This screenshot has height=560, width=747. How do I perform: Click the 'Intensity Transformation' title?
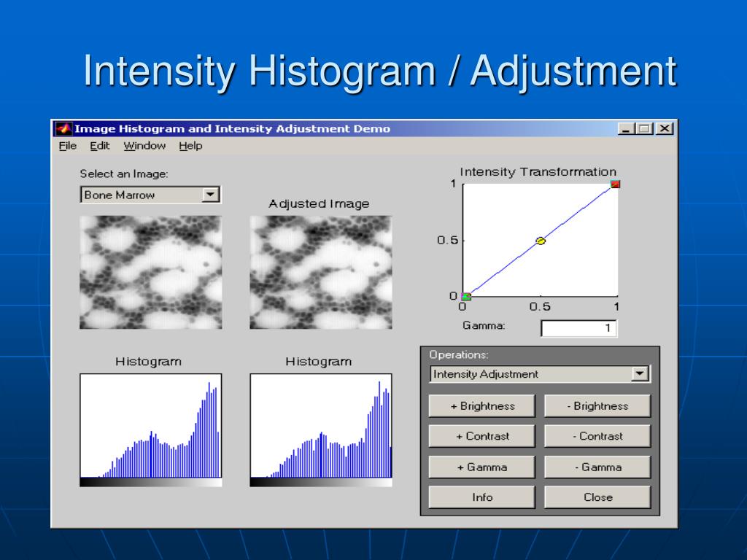click(x=538, y=172)
